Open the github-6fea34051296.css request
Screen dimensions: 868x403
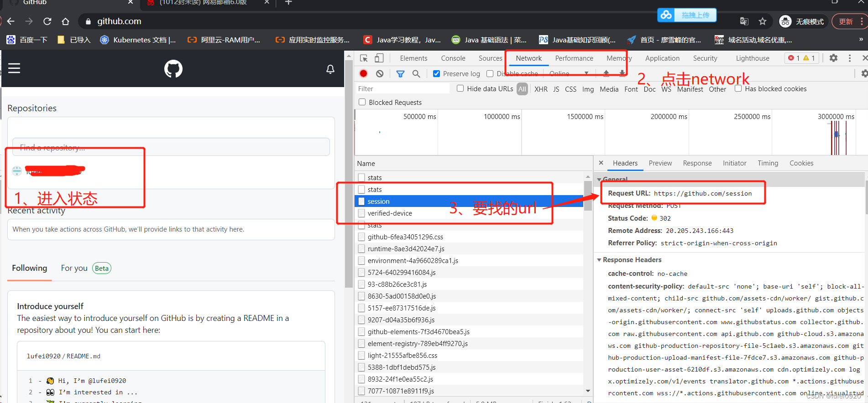[469, 237]
